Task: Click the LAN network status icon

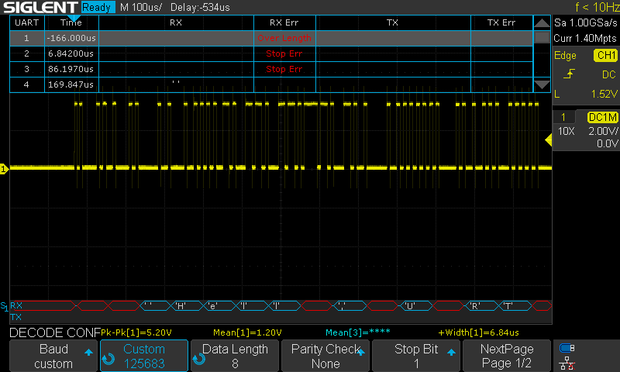Action: (567, 363)
